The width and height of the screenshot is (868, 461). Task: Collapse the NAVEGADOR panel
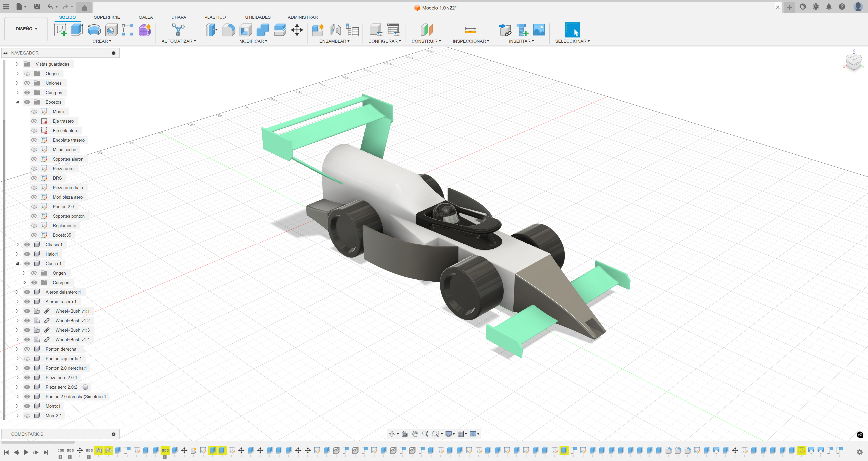click(x=5, y=53)
